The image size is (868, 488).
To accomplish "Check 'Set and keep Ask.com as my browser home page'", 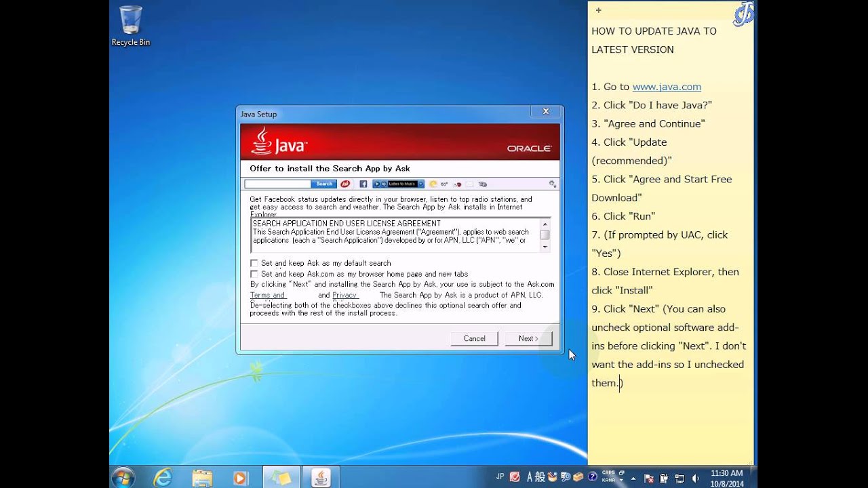I will (254, 274).
